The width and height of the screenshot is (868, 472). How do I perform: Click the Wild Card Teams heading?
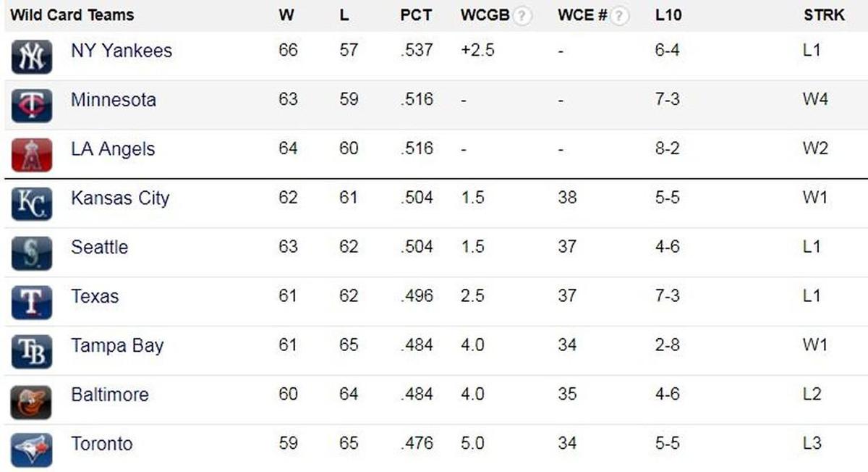(72, 15)
